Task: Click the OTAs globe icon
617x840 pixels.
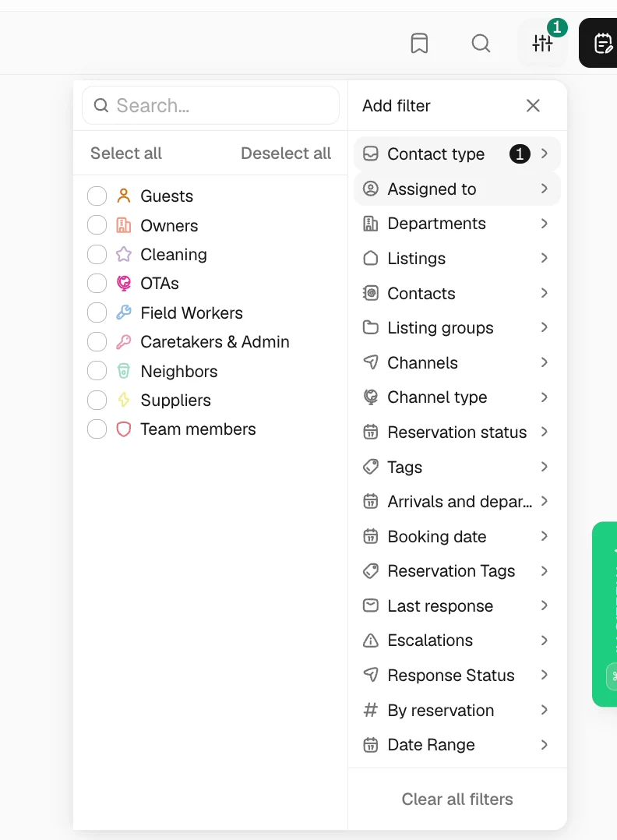Action: (124, 284)
